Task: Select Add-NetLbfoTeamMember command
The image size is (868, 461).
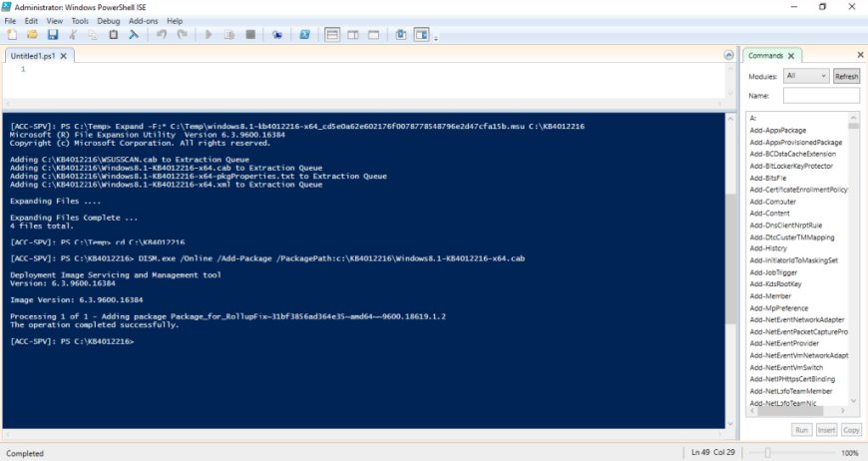Action: tap(790, 391)
